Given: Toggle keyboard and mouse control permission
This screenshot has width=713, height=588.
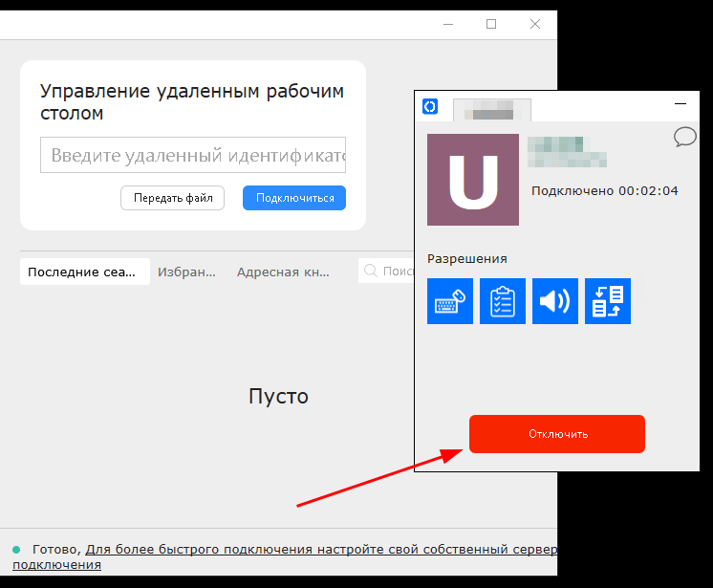Looking at the screenshot, I should point(450,301).
